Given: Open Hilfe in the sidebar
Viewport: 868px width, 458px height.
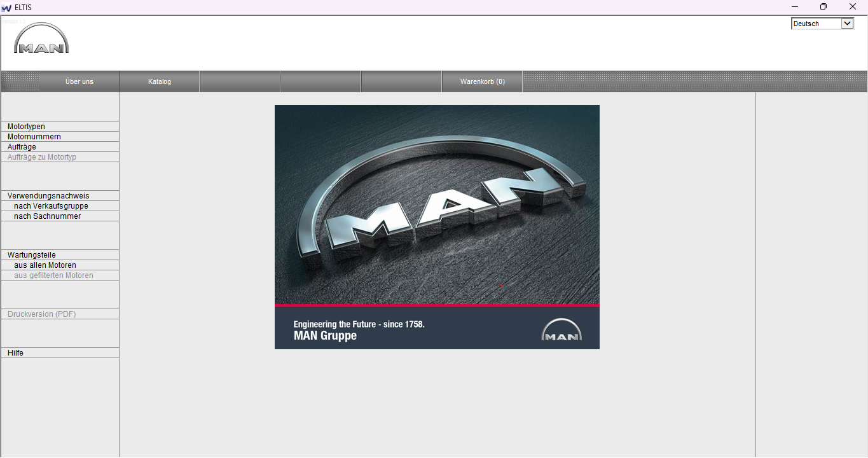Looking at the screenshot, I should click(x=60, y=353).
